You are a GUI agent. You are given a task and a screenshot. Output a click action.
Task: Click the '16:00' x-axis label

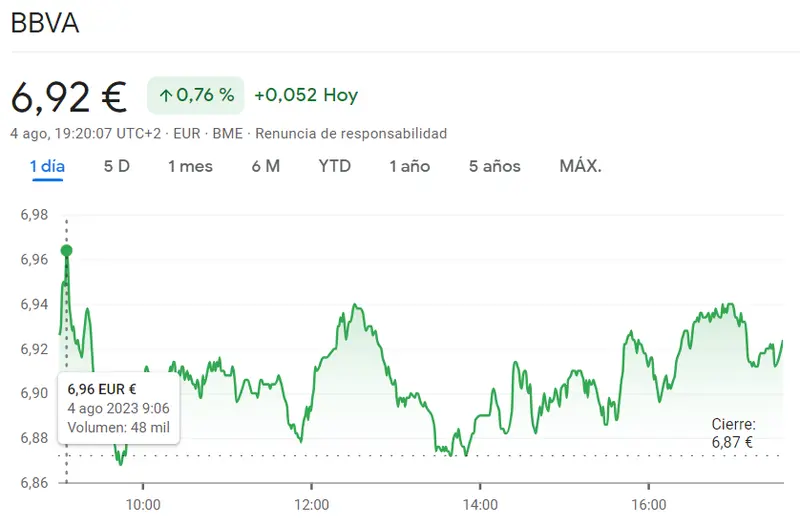648,505
